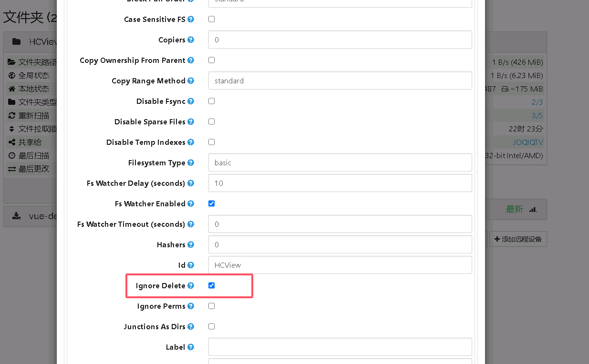Click the Copy Range Method standard field
The image size is (589, 364).
(x=340, y=81)
